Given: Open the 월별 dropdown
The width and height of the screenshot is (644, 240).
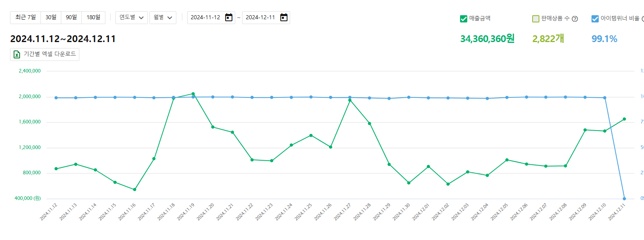Looking at the screenshot, I should 163,18.
